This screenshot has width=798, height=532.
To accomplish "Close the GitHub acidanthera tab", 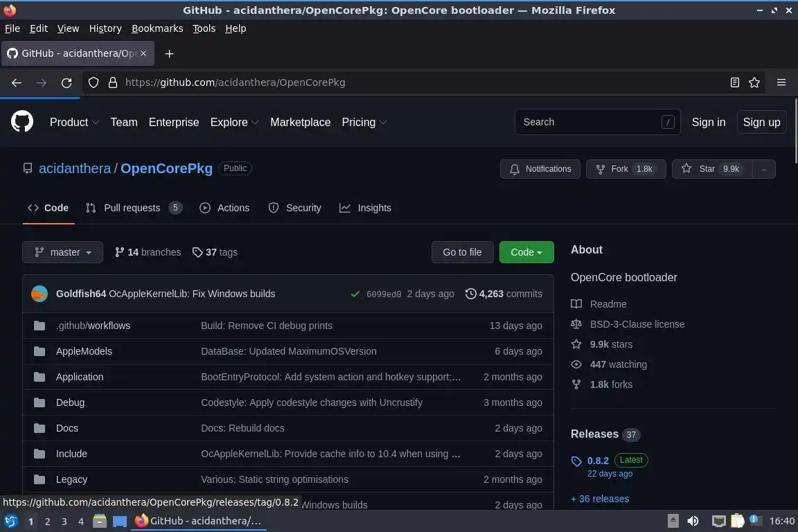I will [143, 53].
